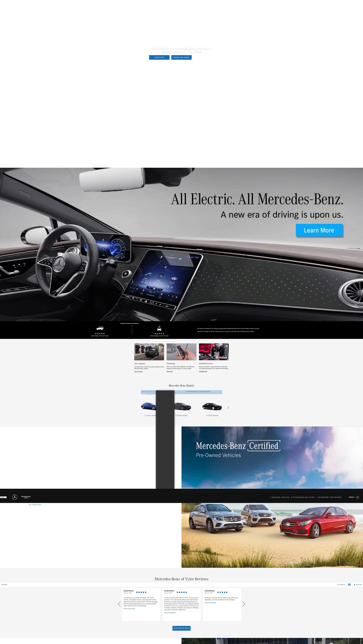
Task: Open View Certified Vehicles link
Action: 35,505
